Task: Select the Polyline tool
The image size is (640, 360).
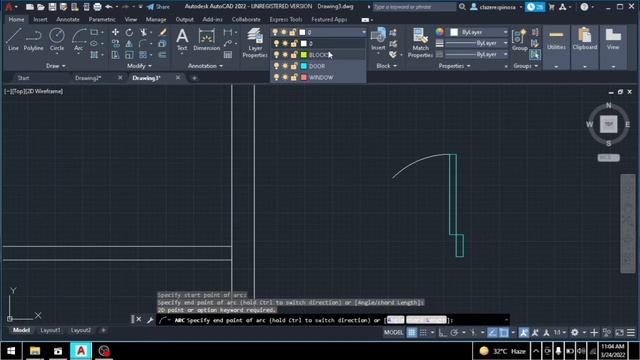Action: (x=33, y=40)
